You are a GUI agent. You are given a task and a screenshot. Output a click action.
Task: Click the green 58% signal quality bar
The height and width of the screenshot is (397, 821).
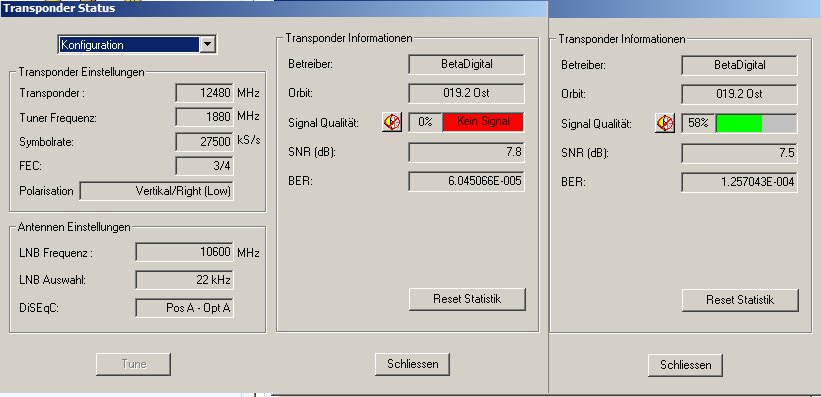739,124
